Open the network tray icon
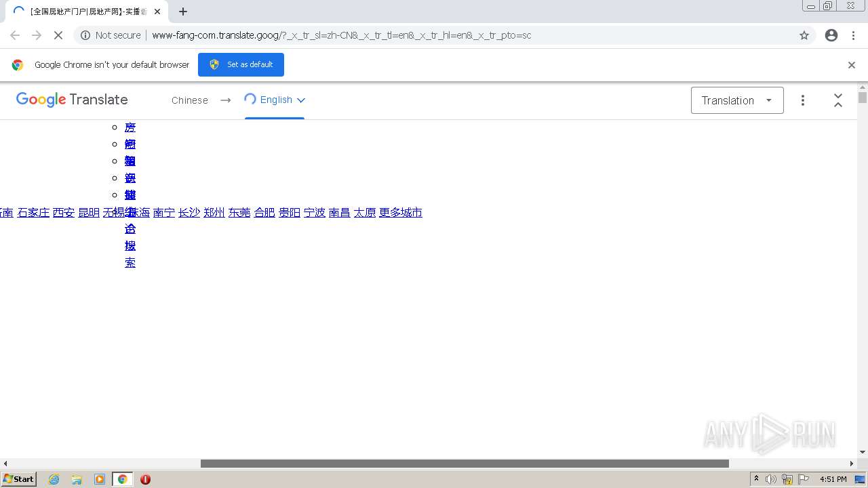The image size is (868, 488). click(x=787, y=479)
